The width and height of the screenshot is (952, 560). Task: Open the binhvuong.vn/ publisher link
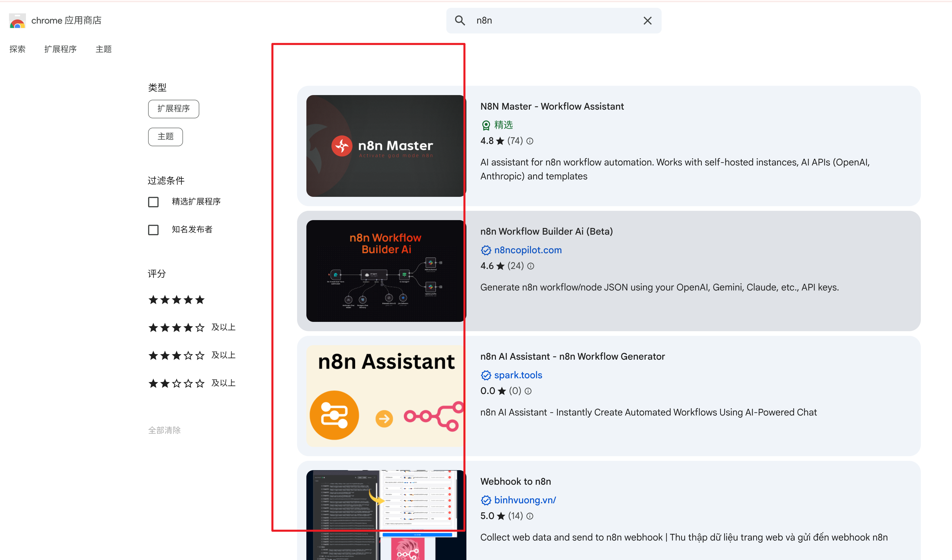point(525,500)
